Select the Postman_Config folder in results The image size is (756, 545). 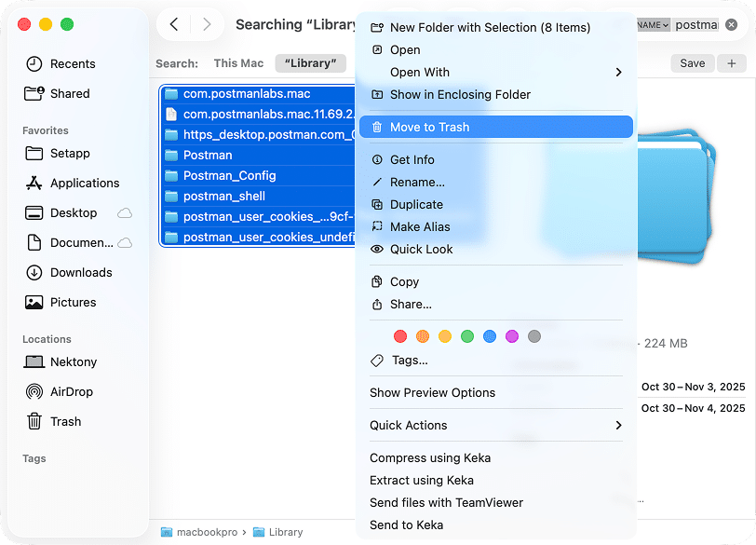coord(229,175)
